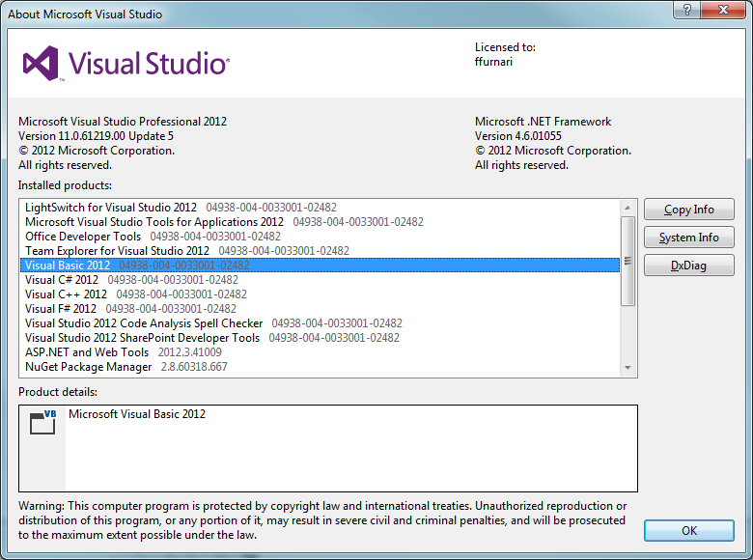Screen dimensions: 753x560
Task: Select Office Developer Tools row
Action: pos(320,237)
